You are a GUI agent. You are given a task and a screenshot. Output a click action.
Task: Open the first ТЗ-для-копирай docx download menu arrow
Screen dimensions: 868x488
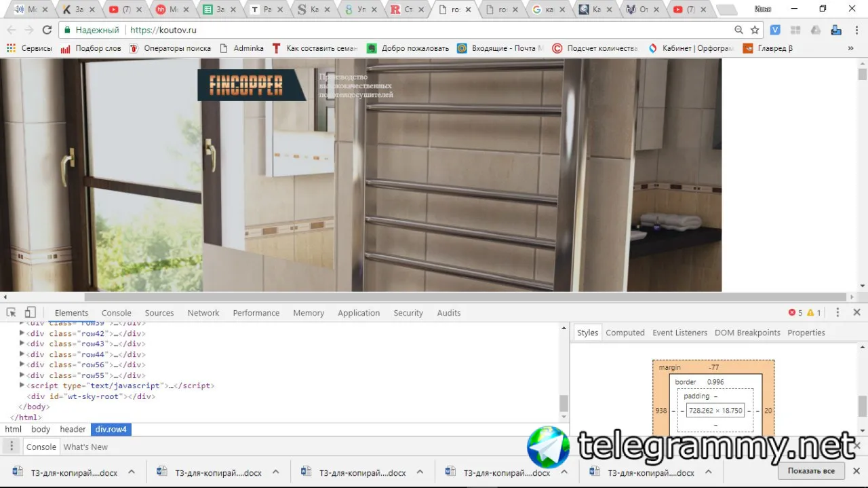click(132, 472)
